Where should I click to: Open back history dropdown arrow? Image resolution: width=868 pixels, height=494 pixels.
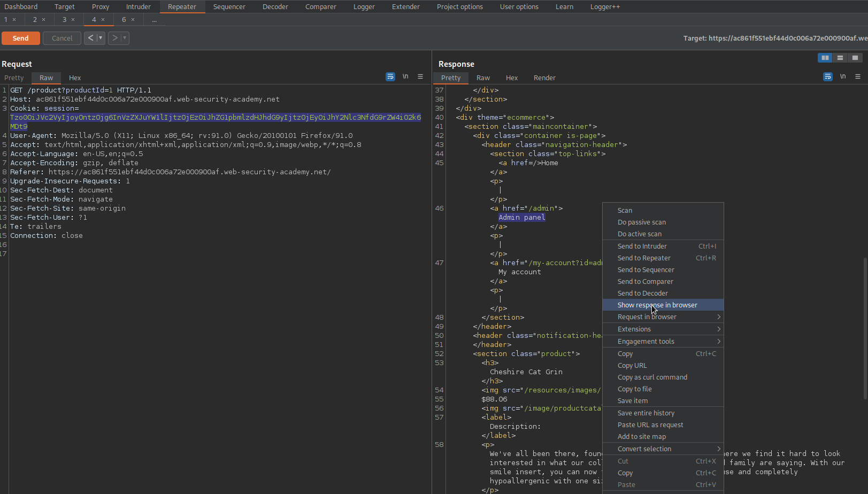coord(101,38)
